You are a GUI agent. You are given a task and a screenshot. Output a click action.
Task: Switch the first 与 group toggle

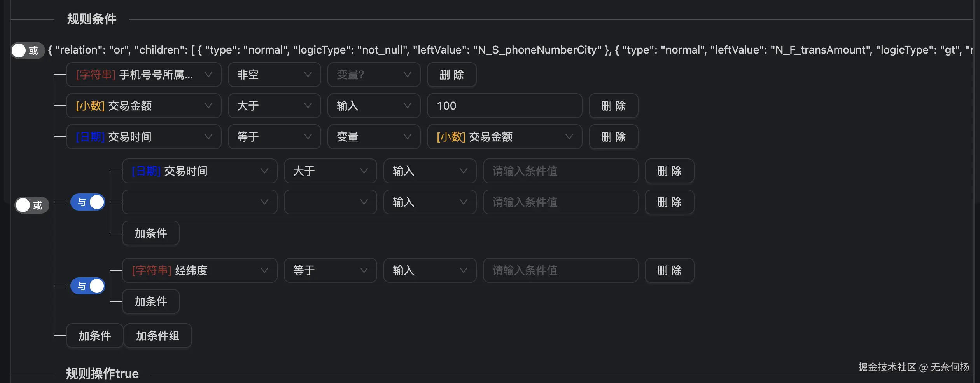click(x=88, y=202)
